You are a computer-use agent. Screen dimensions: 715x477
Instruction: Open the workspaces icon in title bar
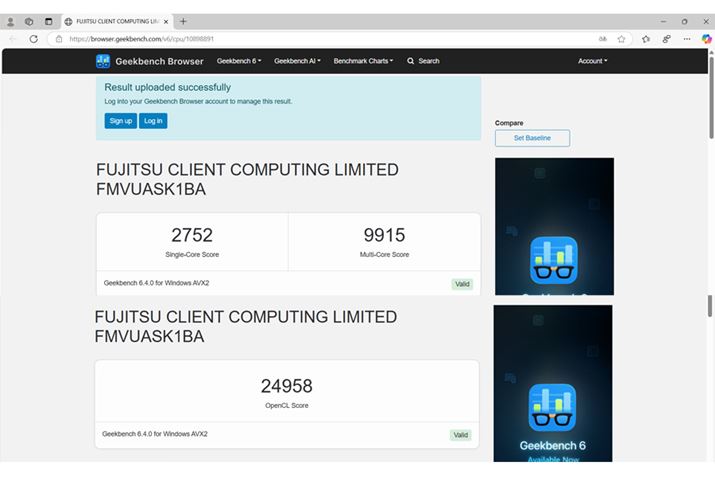coord(29,21)
